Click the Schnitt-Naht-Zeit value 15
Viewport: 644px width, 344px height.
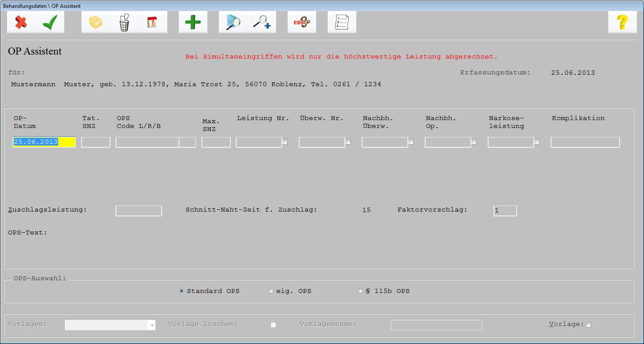click(x=366, y=210)
